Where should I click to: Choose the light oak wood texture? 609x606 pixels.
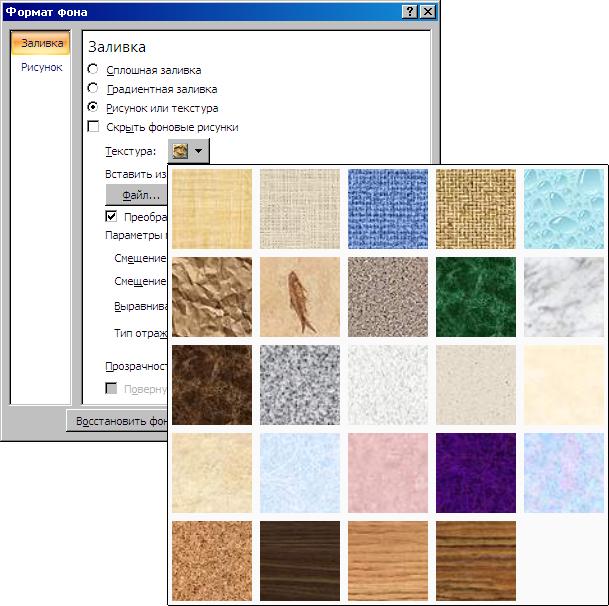coord(388,561)
